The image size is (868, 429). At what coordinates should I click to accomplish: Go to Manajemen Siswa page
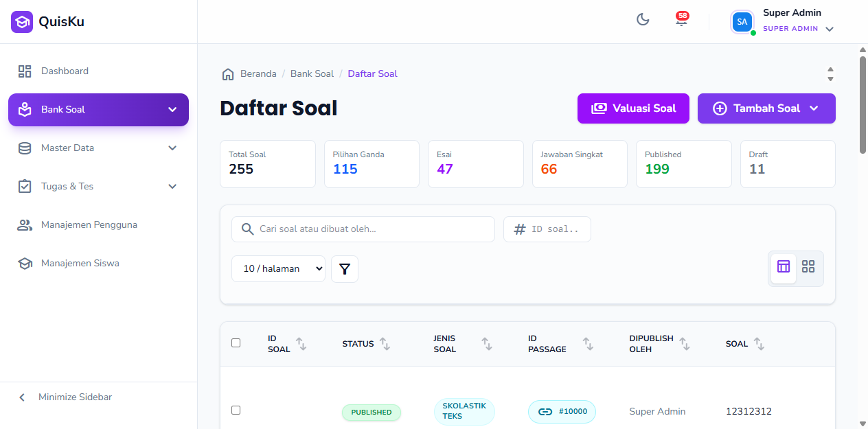(98, 264)
